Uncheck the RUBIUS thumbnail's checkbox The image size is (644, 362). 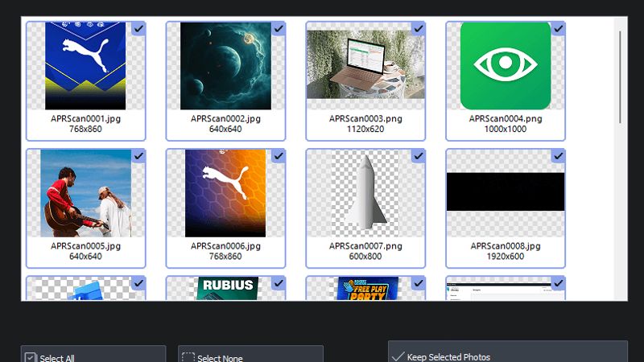279,283
